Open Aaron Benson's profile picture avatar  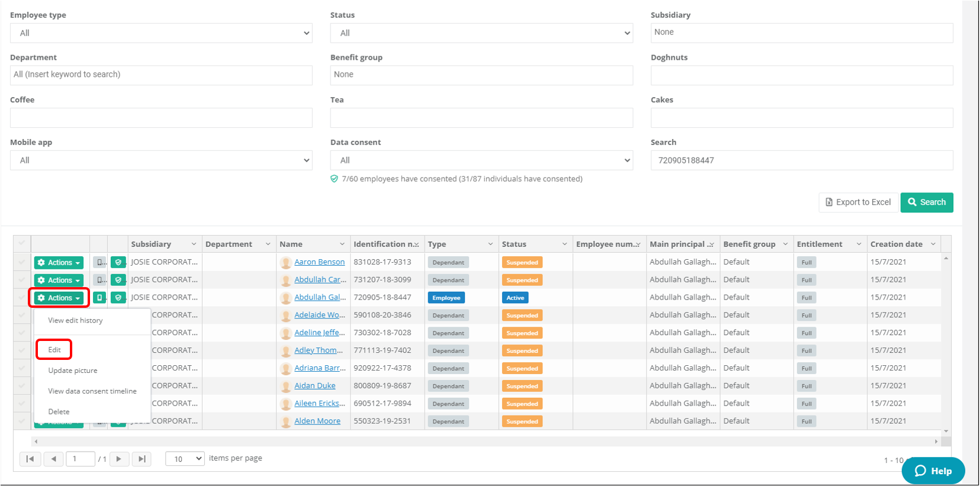tap(285, 262)
